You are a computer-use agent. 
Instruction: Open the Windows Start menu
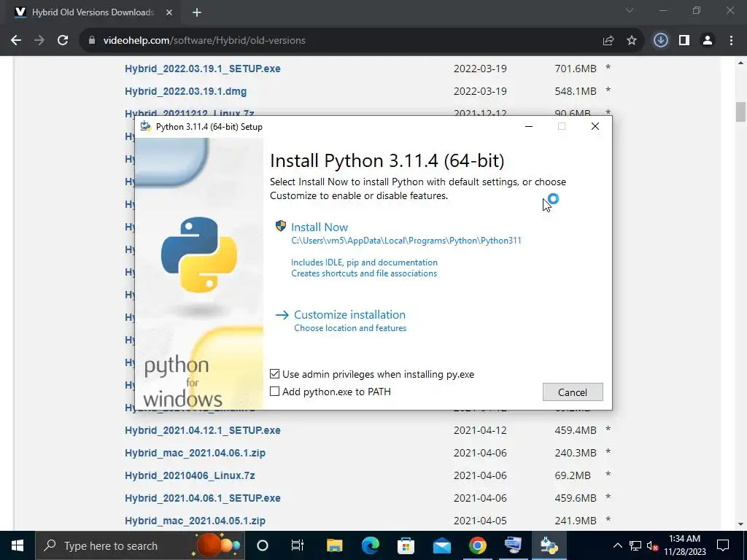pyautogui.click(x=18, y=545)
